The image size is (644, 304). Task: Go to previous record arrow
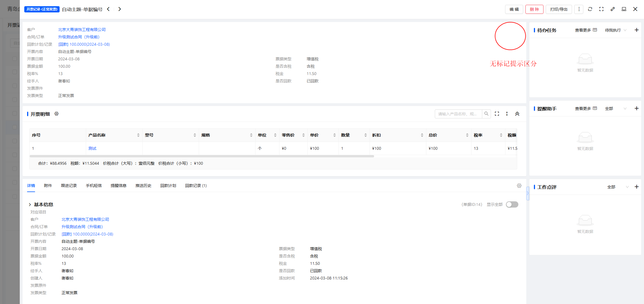[x=108, y=9]
